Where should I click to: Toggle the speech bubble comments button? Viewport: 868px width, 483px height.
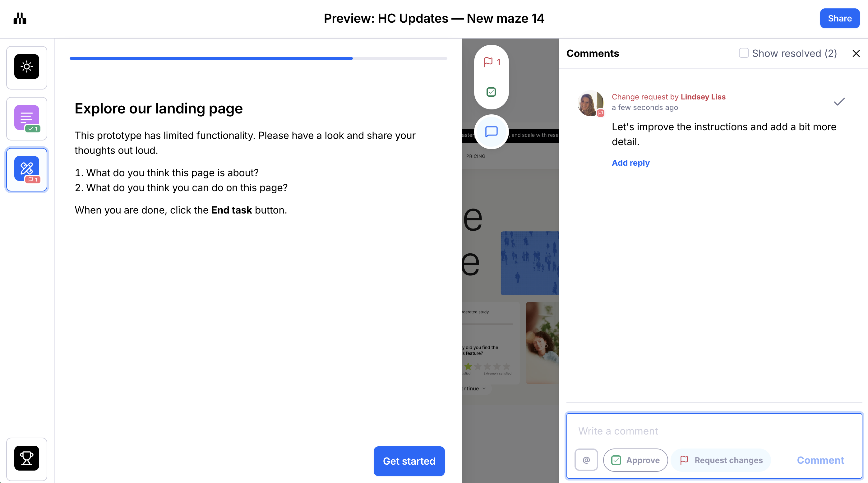tap(491, 131)
